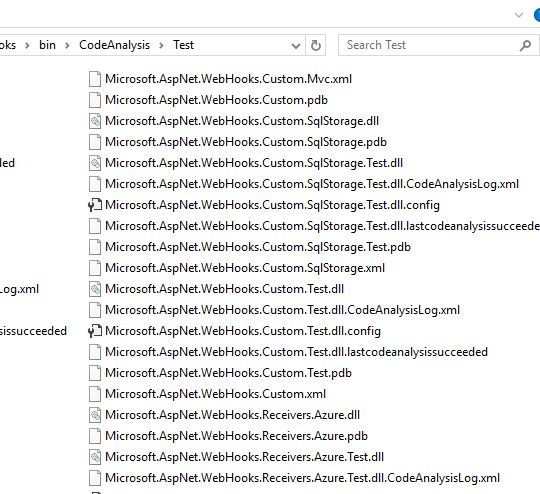Screen dimensions: 540x494
Task: Click icon of Microsoft.AspNet.WebHooks.Custom.SqlStorage.pdb
Action: 95,142
